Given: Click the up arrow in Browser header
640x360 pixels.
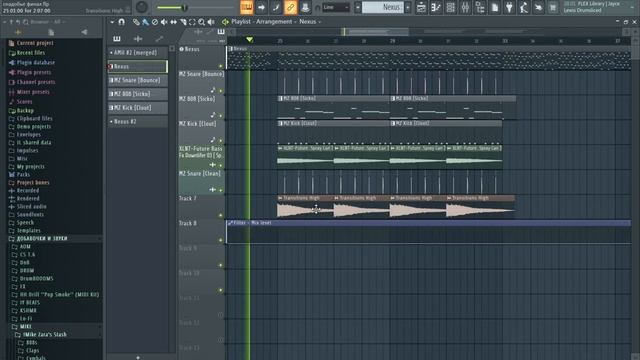Looking at the screenshot, I should [11, 22].
